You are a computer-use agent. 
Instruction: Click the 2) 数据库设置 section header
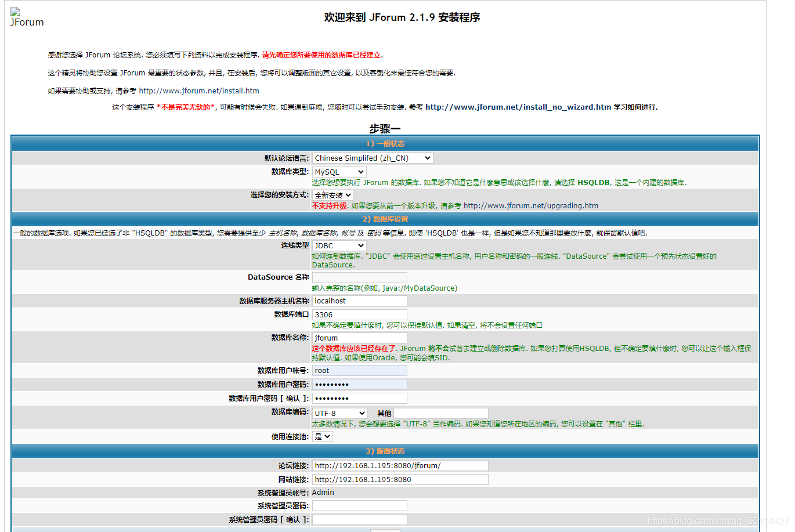pyautogui.click(x=385, y=219)
